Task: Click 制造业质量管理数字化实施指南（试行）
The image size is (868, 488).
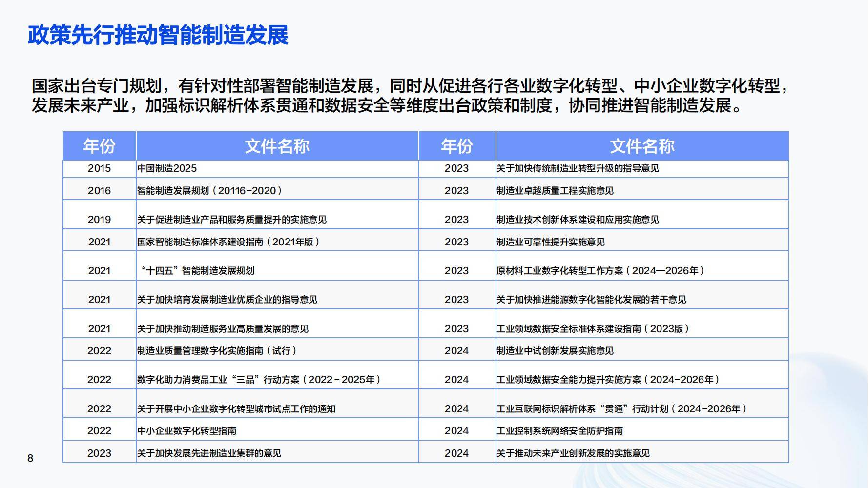Action: [277, 349]
